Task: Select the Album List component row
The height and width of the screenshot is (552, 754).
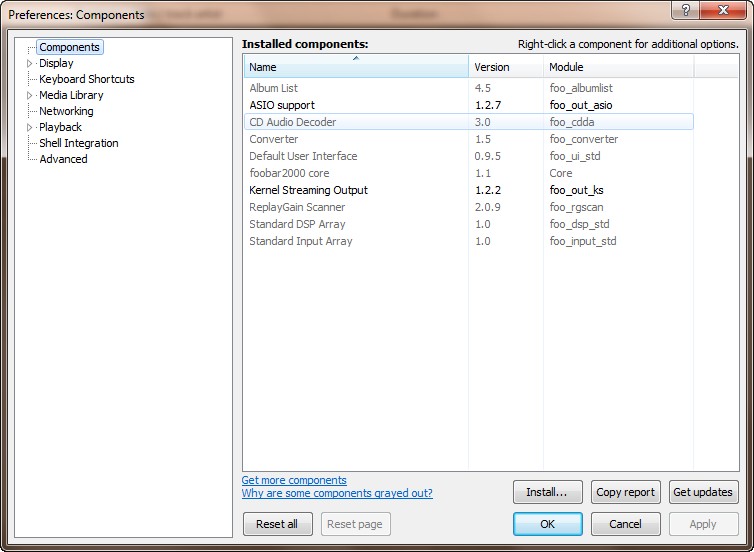Action: tap(469, 88)
